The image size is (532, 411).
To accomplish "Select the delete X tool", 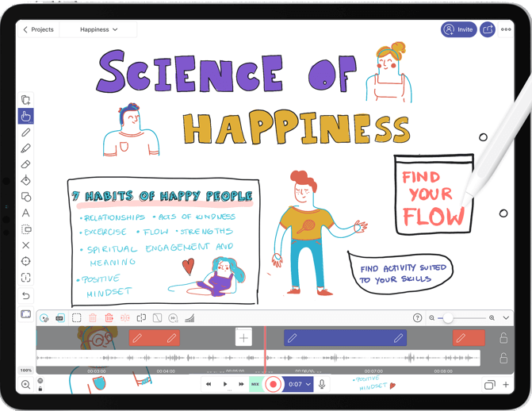I will coord(26,245).
